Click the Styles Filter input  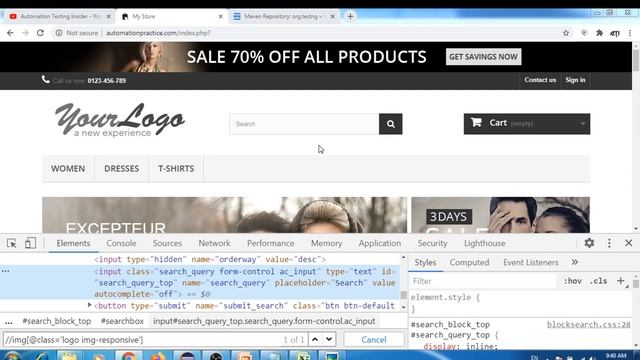click(484, 281)
